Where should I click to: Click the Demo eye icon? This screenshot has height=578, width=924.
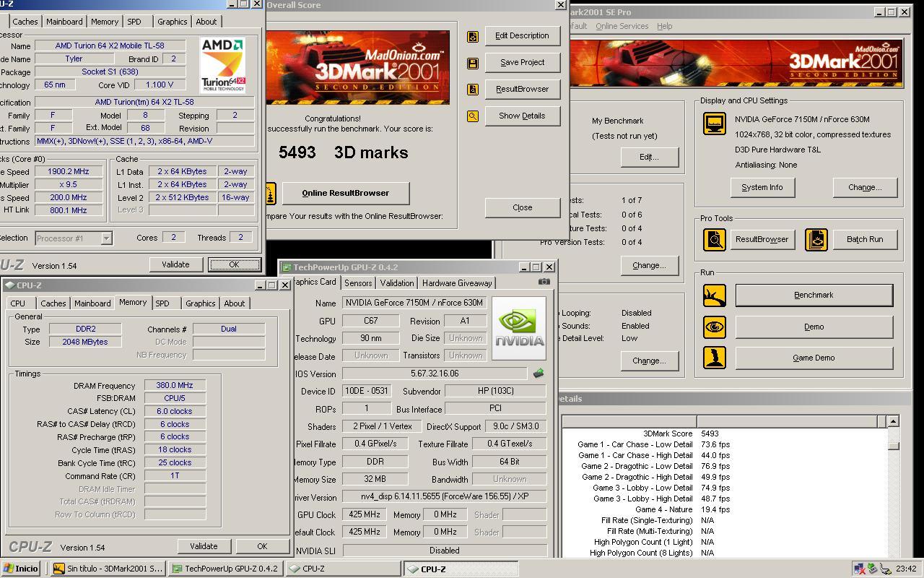tap(715, 327)
